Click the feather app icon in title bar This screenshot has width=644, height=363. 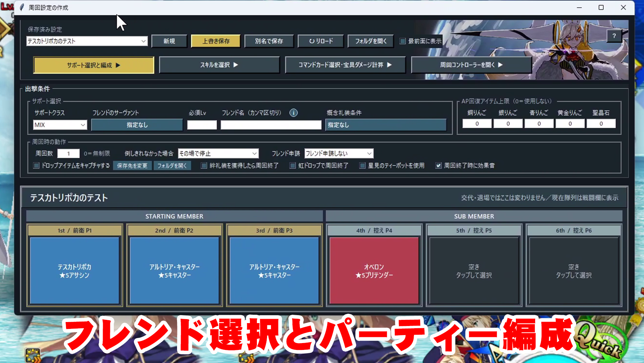click(22, 8)
